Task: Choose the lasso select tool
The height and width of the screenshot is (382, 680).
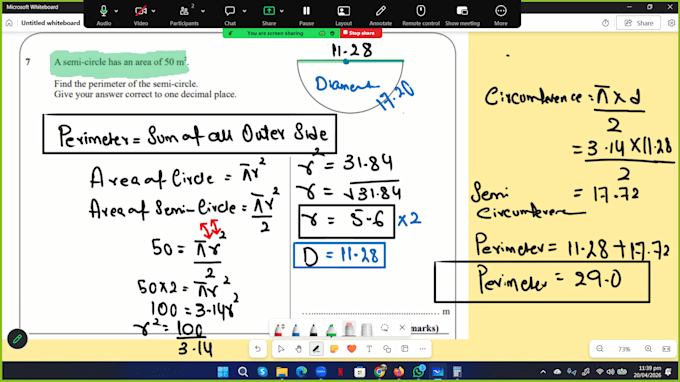Action: pos(384,328)
